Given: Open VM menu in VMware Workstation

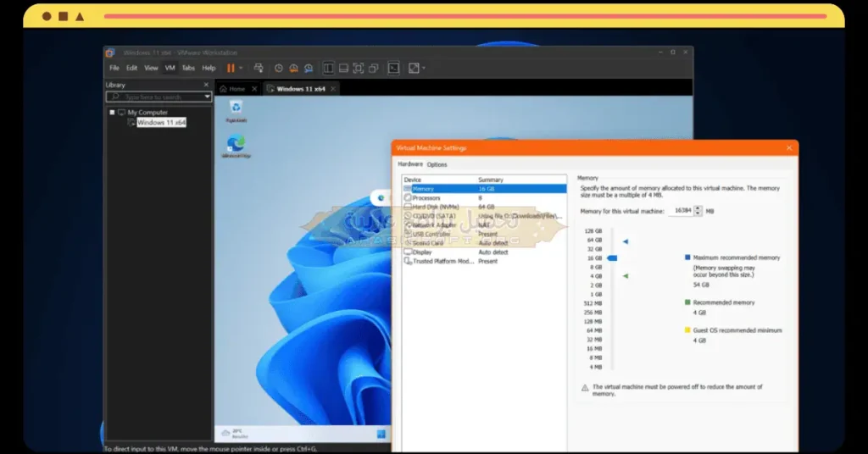Looking at the screenshot, I should point(170,68).
